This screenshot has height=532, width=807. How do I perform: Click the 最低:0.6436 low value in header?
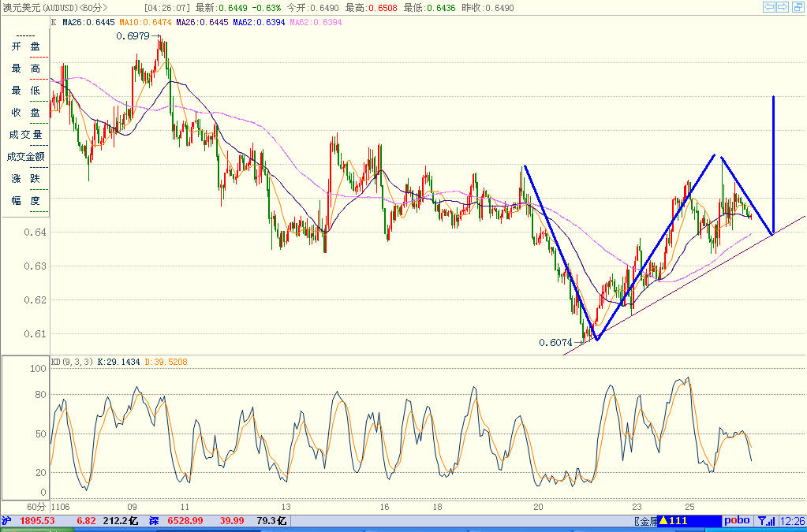pos(429,8)
